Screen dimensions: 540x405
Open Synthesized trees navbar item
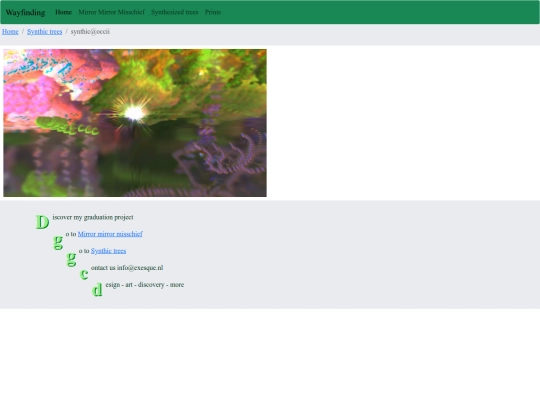175,12
